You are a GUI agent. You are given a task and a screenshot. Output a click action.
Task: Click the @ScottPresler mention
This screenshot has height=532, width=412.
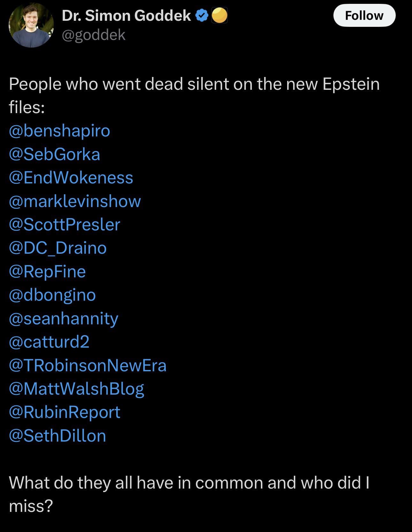[x=65, y=225]
